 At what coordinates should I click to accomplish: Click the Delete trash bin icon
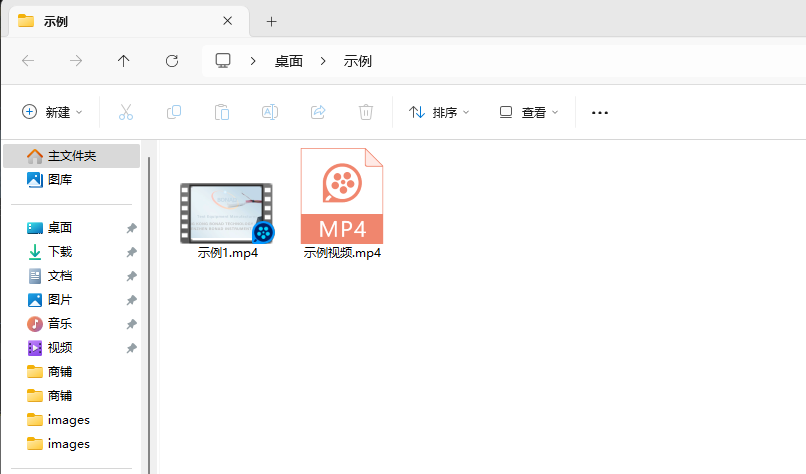[x=366, y=112]
